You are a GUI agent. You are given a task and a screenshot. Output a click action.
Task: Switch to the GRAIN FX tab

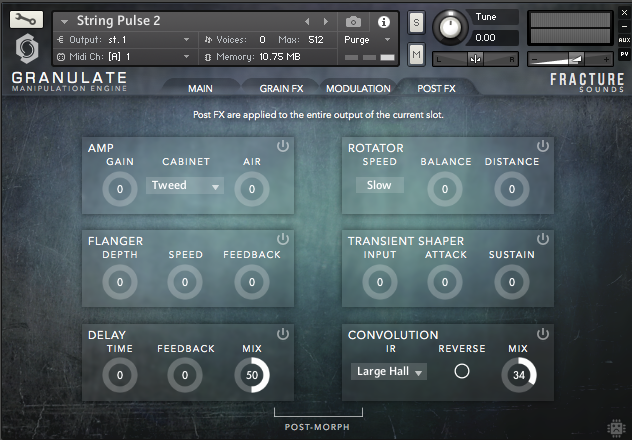pyautogui.click(x=288, y=89)
